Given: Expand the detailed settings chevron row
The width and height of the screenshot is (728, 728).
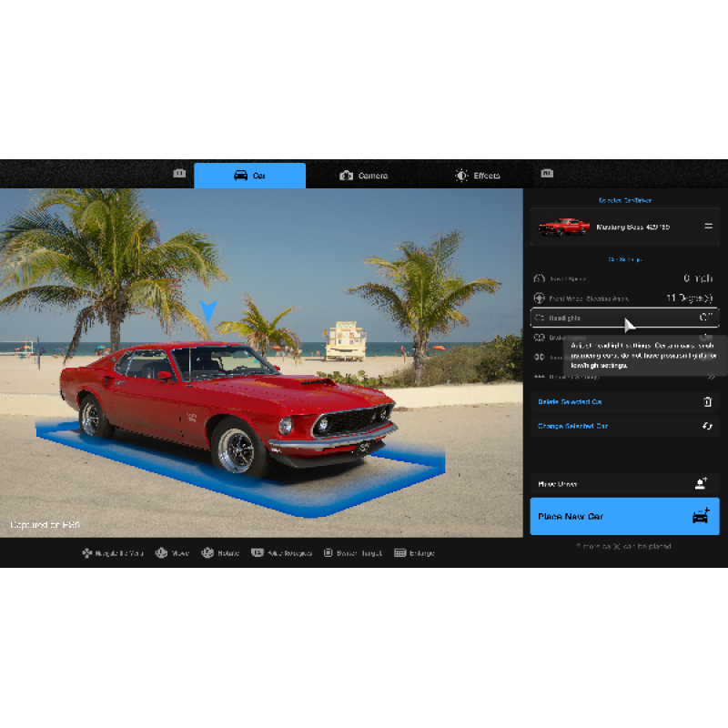Looking at the screenshot, I should tap(710, 376).
